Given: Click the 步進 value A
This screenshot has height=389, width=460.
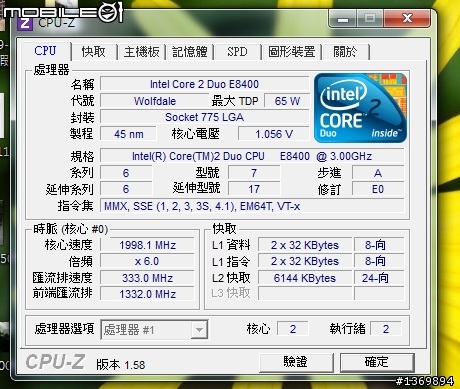Looking at the screenshot, I should click(x=378, y=173).
